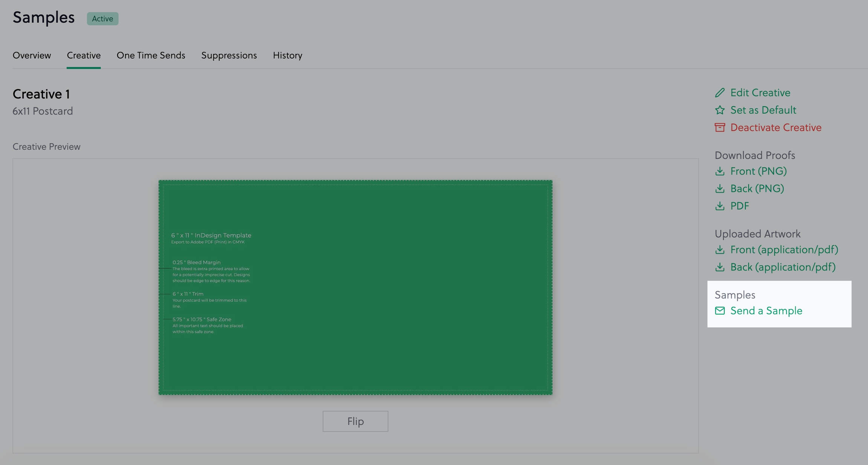
Task: Open the History tab
Action: point(287,55)
